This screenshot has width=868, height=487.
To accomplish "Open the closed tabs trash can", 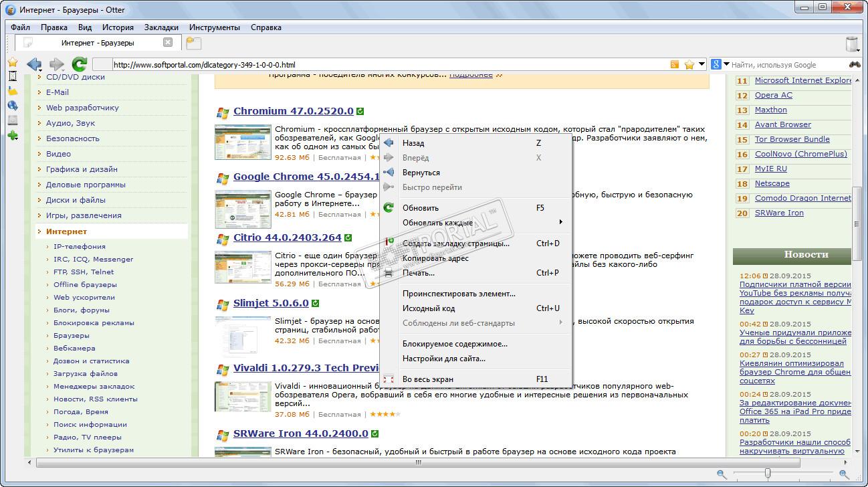I will pyautogui.click(x=852, y=43).
